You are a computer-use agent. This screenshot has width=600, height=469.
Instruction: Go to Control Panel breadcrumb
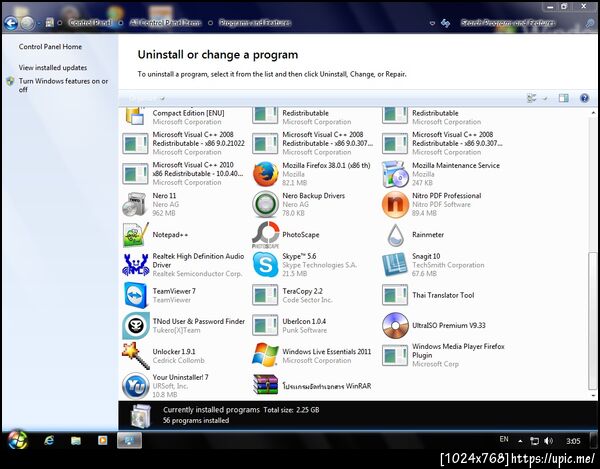click(90, 23)
